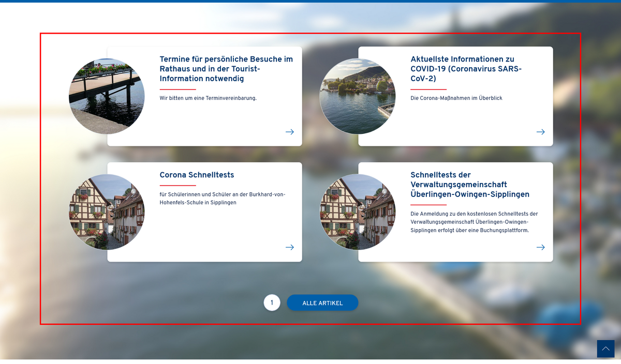Click arrow on Termine für persönliche Besuche card
Image resolution: width=621 pixels, height=364 pixels.
290,132
